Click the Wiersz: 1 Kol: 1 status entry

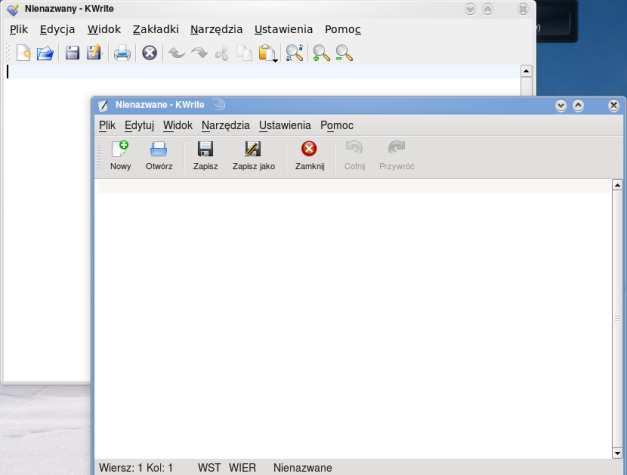[x=136, y=468]
